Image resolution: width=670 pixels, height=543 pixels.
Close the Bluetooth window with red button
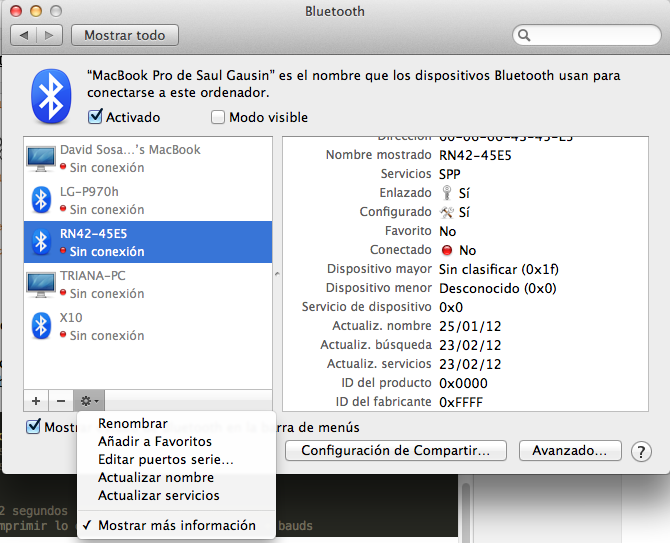point(16,11)
